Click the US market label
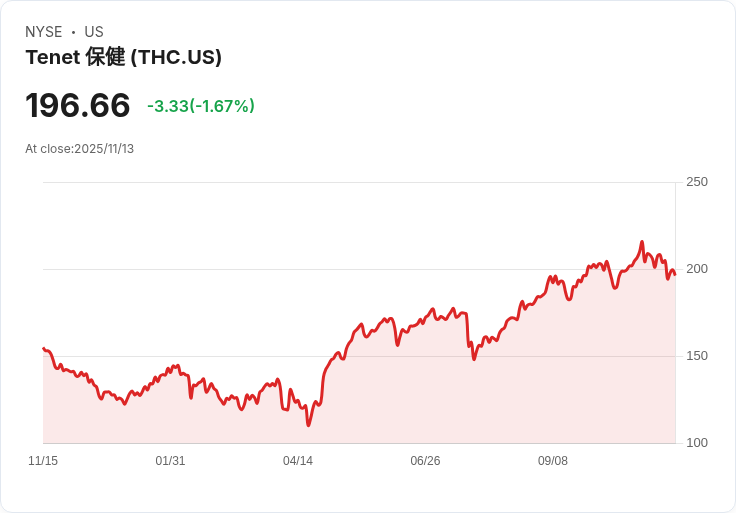Image resolution: width=736 pixels, height=513 pixels. [94, 32]
